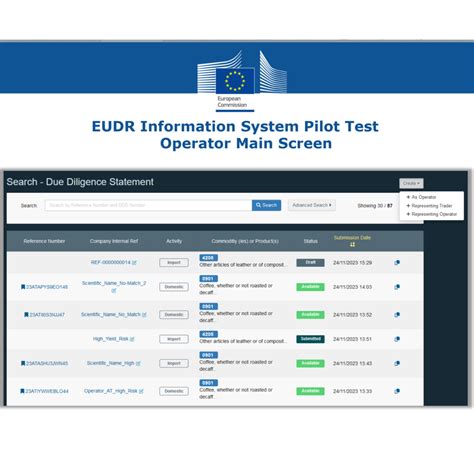The height and width of the screenshot is (474, 474).
Task: Open company ref link REF-0000000014
Action: pyautogui.click(x=111, y=262)
